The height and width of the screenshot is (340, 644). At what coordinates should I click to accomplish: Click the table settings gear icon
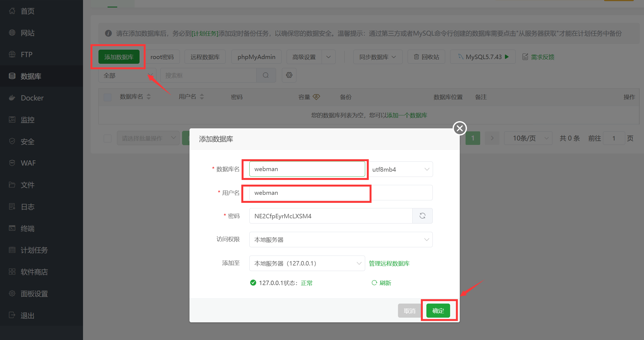(x=289, y=75)
